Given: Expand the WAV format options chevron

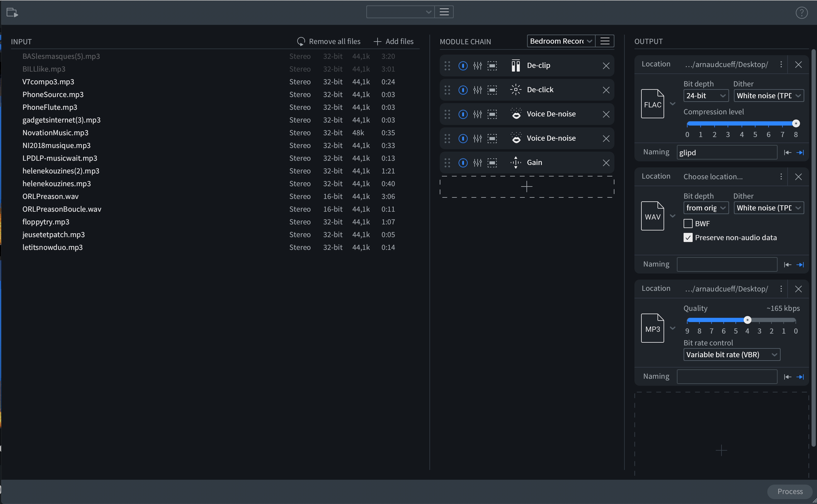Looking at the screenshot, I should (673, 216).
